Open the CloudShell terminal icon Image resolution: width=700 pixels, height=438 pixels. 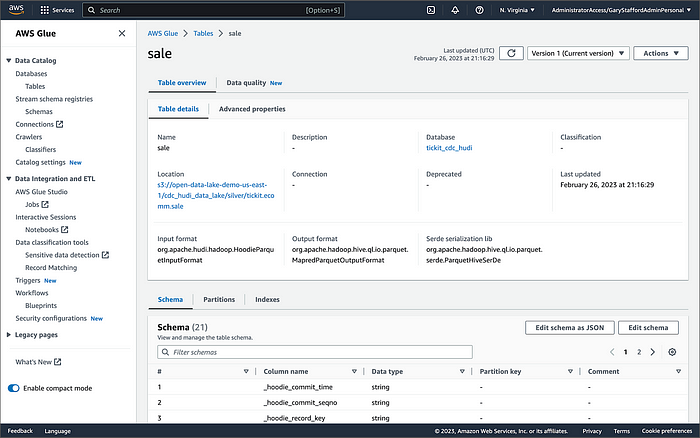[x=431, y=10]
